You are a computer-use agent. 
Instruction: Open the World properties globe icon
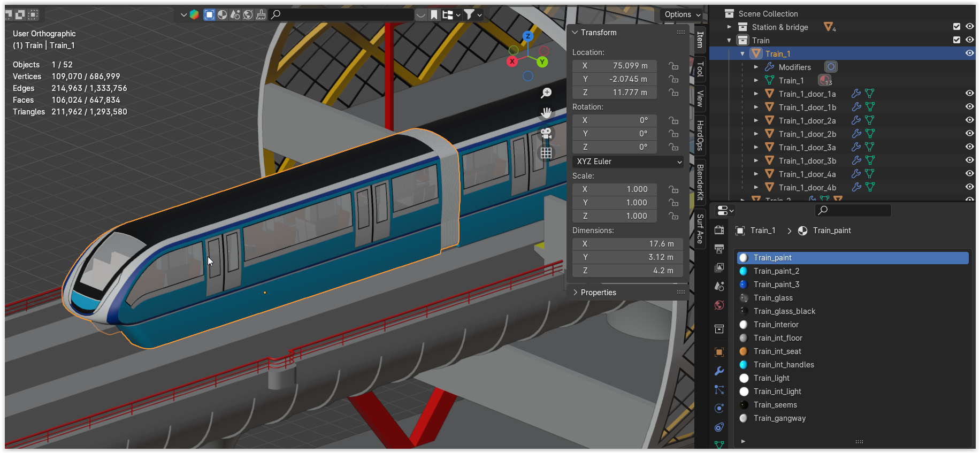[x=719, y=305]
